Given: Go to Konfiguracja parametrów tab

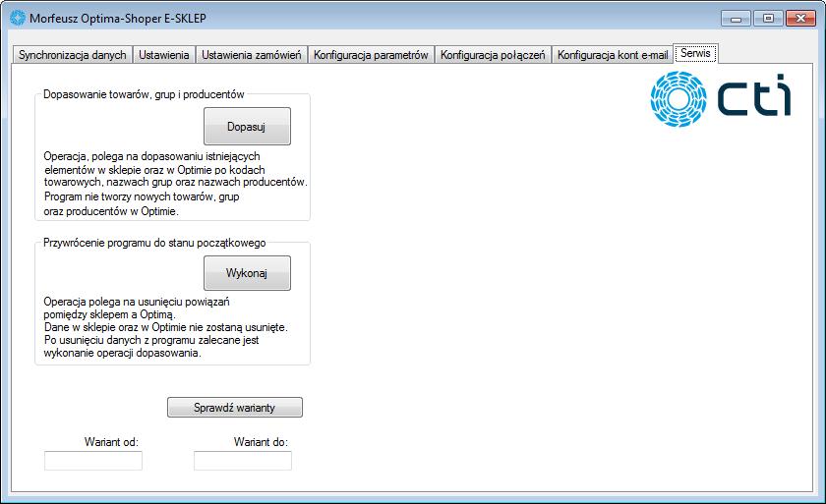Looking at the screenshot, I should click(x=371, y=55).
